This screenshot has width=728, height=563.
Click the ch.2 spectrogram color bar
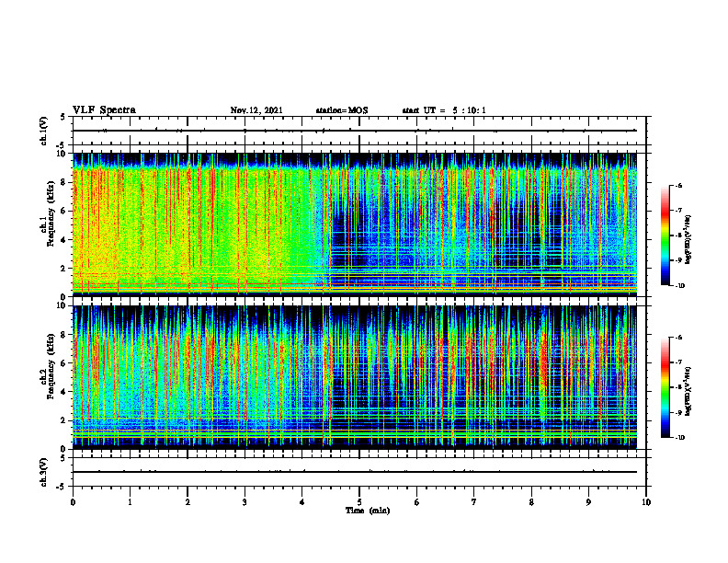(x=665, y=387)
